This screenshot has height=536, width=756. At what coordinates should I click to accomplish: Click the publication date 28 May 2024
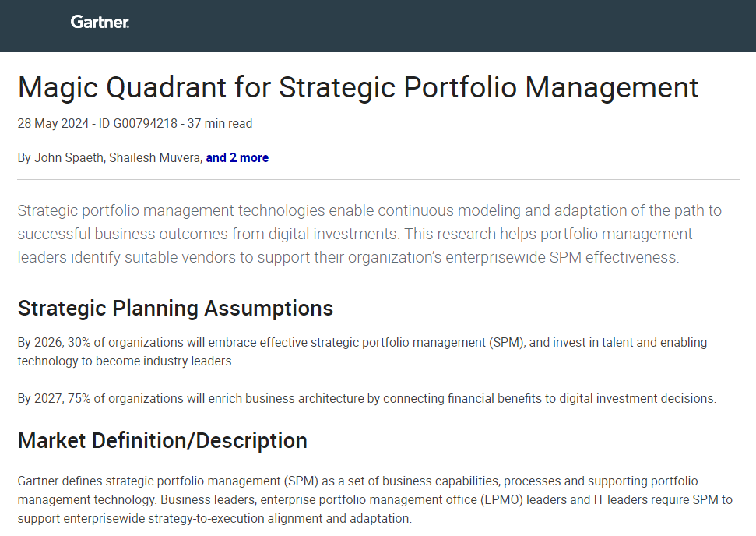click(53, 123)
